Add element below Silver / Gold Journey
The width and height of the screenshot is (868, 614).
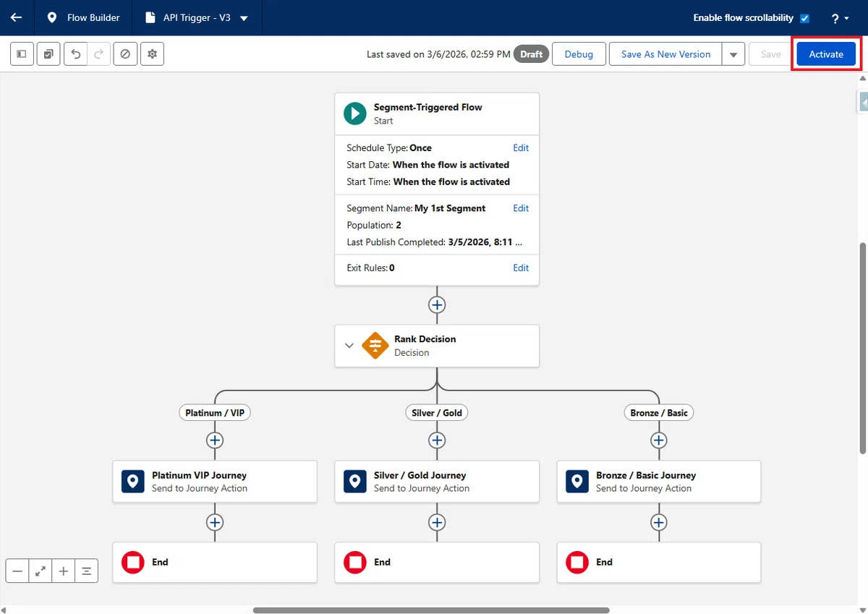coord(437,522)
